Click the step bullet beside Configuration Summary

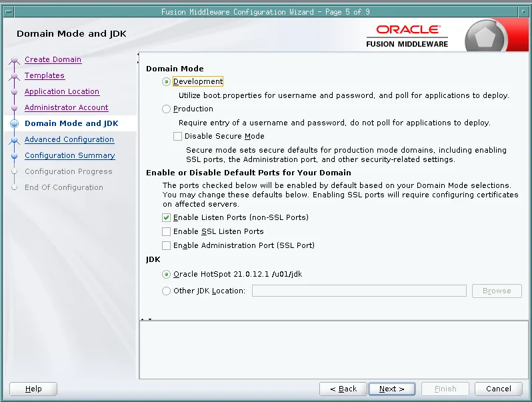(14, 156)
